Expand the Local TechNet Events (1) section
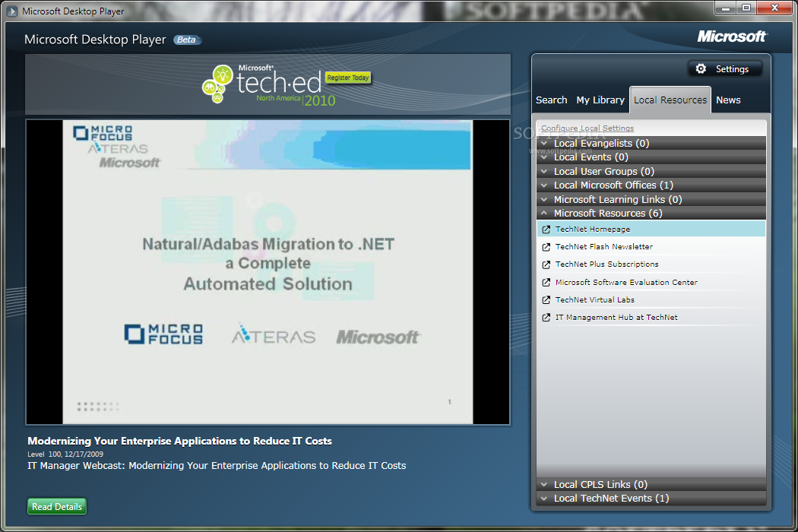 (651, 498)
